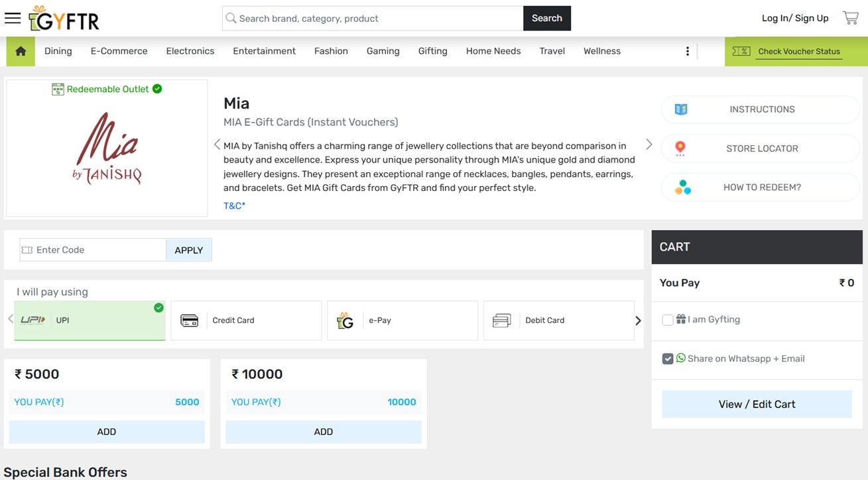Screen dimensions: 868x480
Task: Click the Instructions book icon
Action: click(x=681, y=109)
